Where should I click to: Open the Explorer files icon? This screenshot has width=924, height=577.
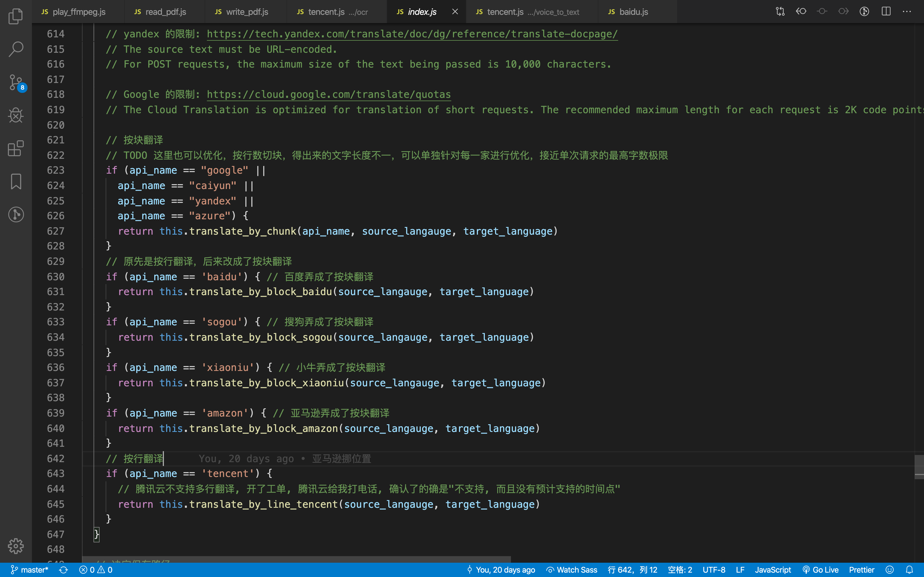pyautogui.click(x=16, y=16)
